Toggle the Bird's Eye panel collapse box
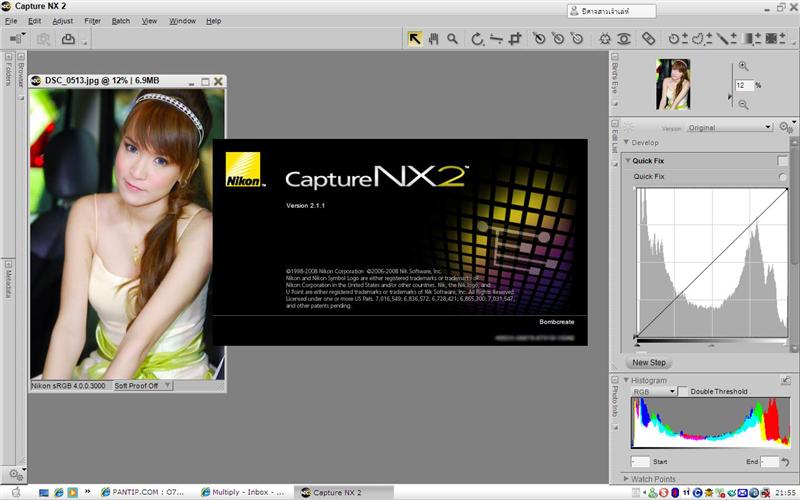Viewport: 800px width, 500px height. click(x=615, y=57)
